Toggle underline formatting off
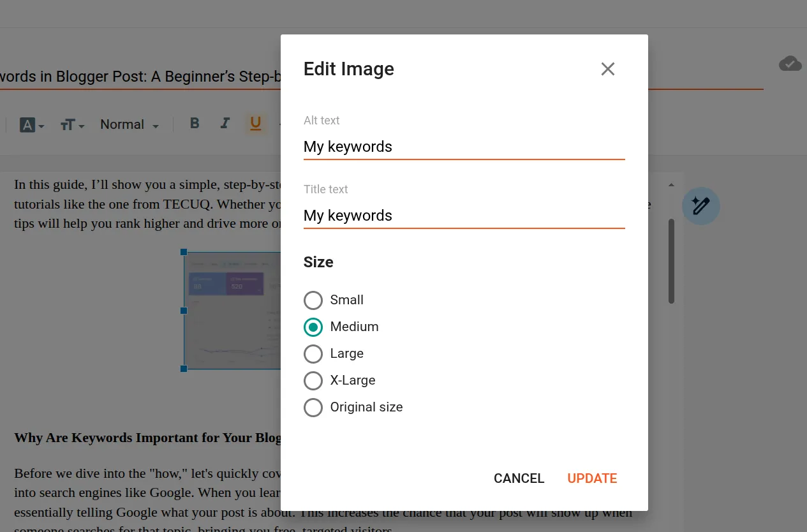Screen dimensions: 807x532 pos(255,124)
